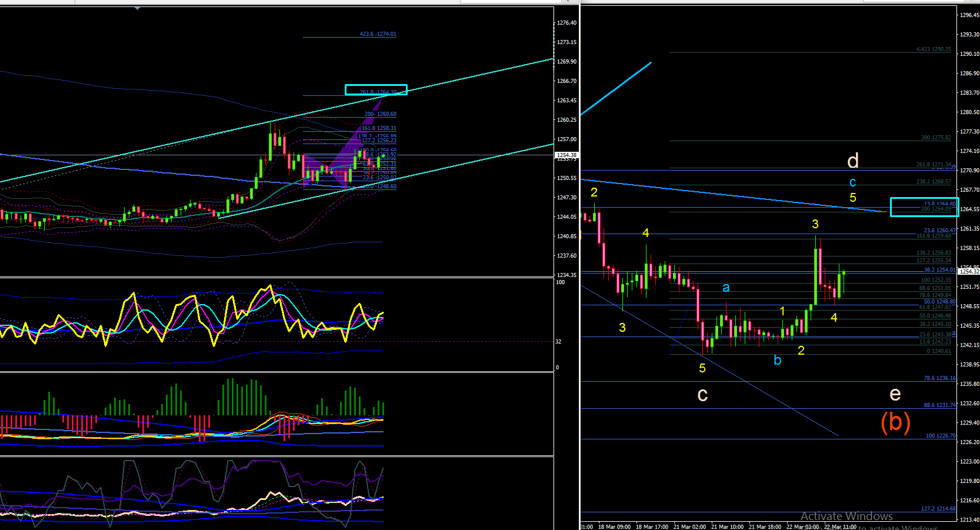Click the indicator level 32 scale label
Screen dimensions: 980x530
[x=559, y=342]
